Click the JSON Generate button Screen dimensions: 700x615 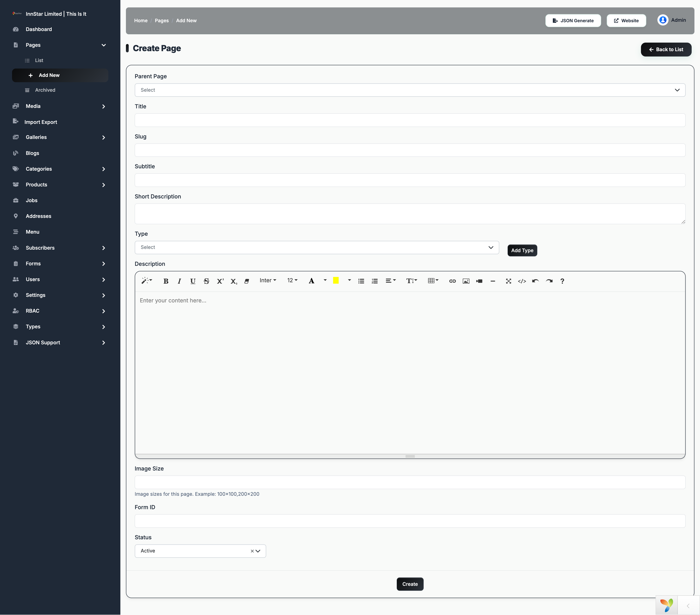[x=573, y=21]
